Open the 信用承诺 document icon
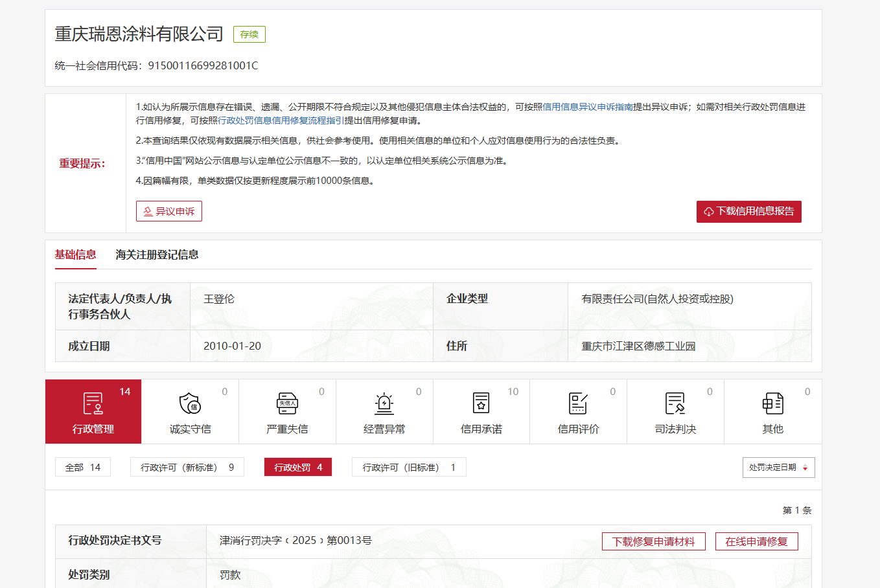This screenshot has width=880, height=588. coord(481,403)
